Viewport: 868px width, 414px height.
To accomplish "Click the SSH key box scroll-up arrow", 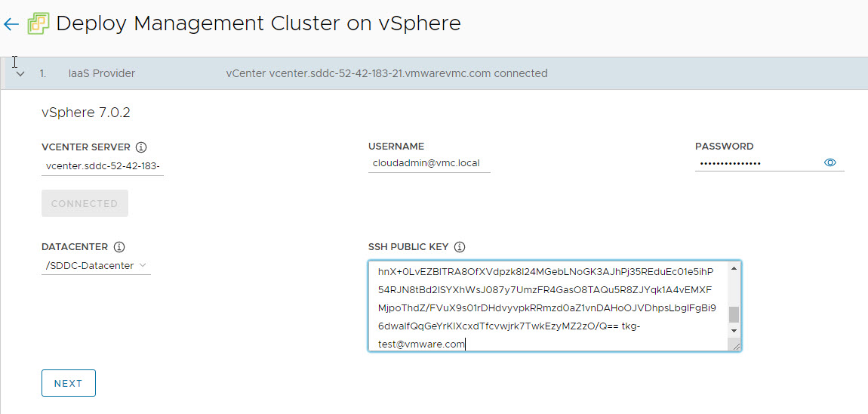I will point(734,269).
